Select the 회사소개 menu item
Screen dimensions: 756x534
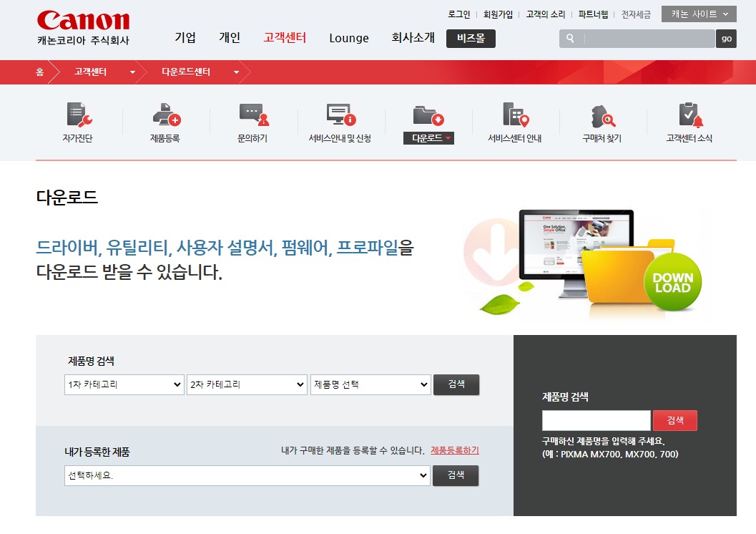tap(413, 38)
